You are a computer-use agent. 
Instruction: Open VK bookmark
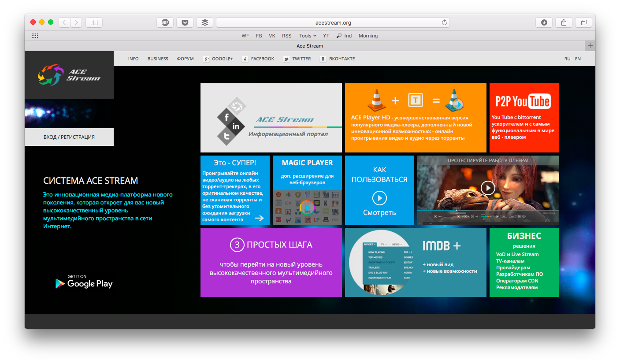point(272,36)
